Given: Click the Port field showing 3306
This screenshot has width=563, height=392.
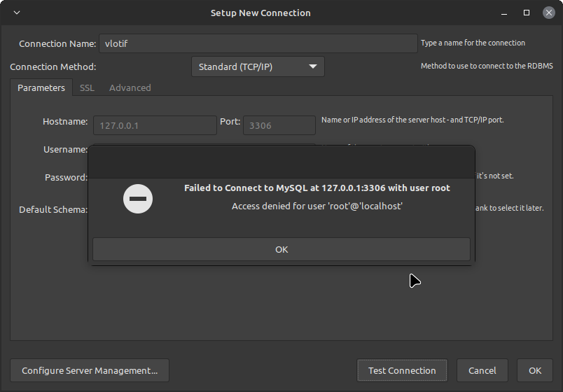Looking at the screenshot, I should (279, 125).
